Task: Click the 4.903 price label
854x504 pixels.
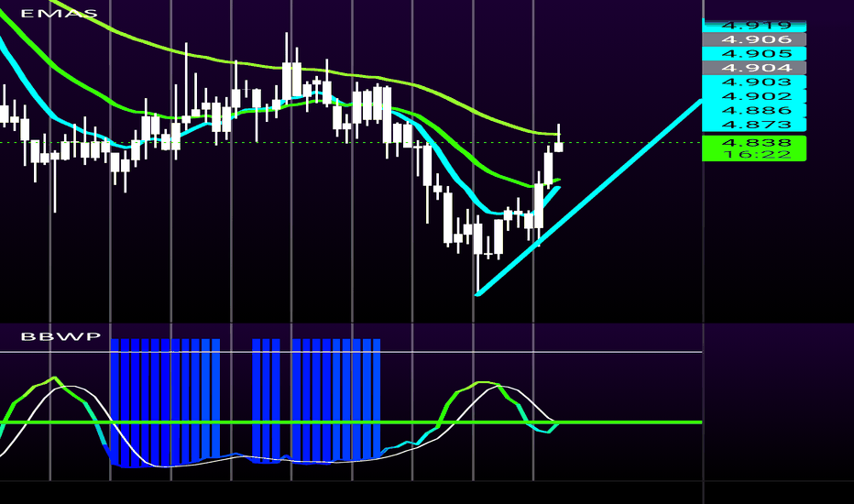Action: (x=754, y=82)
